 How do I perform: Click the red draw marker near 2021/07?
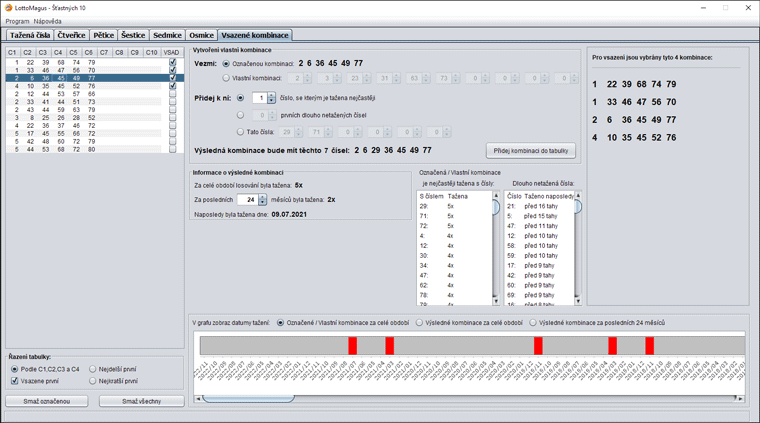point(352,346)
